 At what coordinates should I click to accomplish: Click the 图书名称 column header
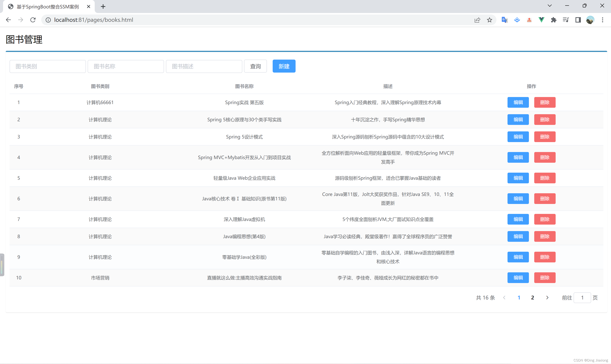tap(244, 86)
